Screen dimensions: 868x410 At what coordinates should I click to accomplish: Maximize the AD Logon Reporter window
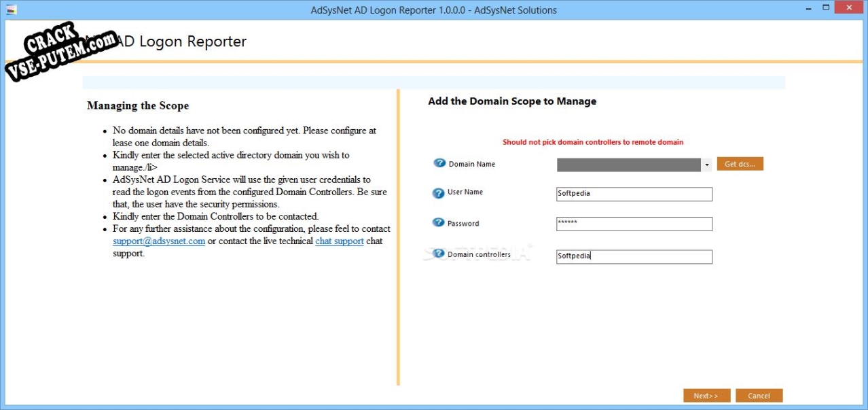(827, 8)
